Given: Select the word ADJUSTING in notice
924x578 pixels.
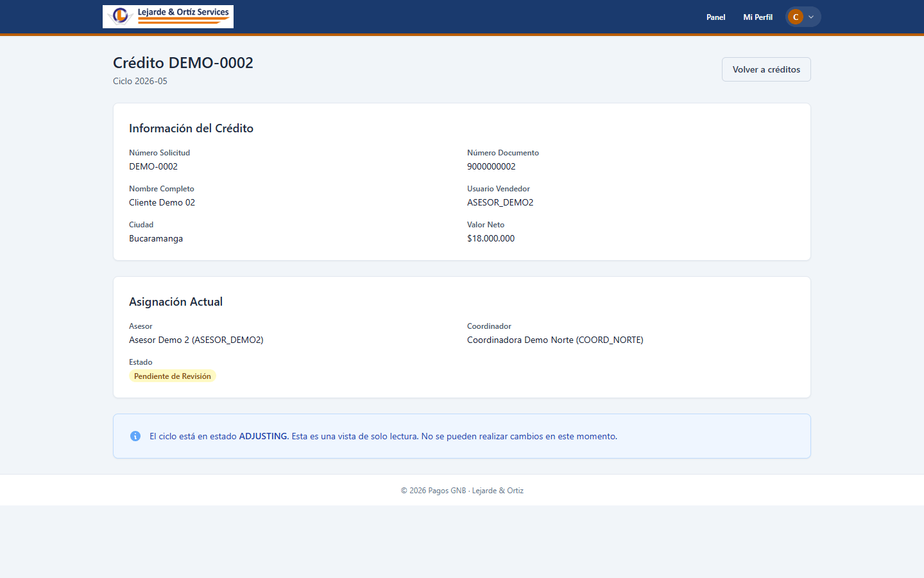Looking at the screenshot, I should click(263, 436).
